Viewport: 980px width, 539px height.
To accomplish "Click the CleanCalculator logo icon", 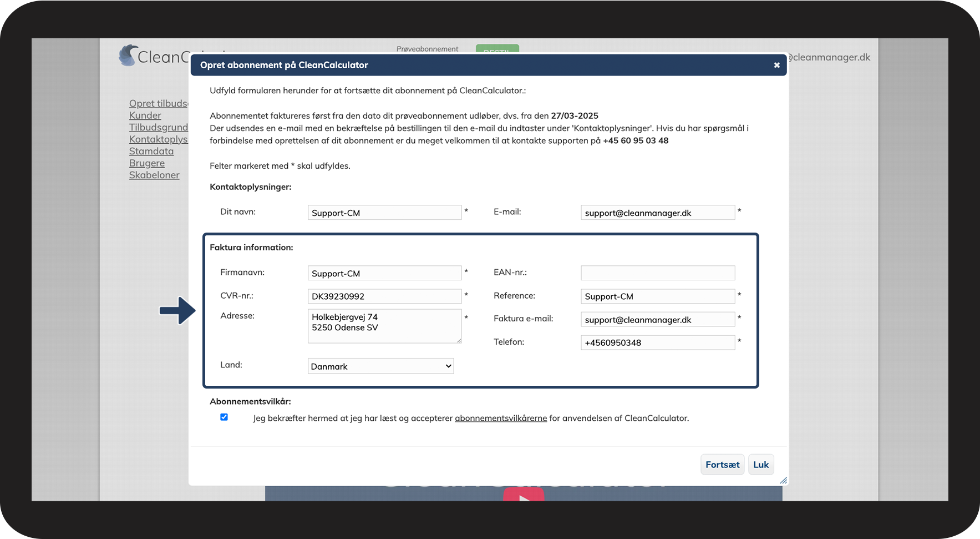I will [x=128, y=56].
